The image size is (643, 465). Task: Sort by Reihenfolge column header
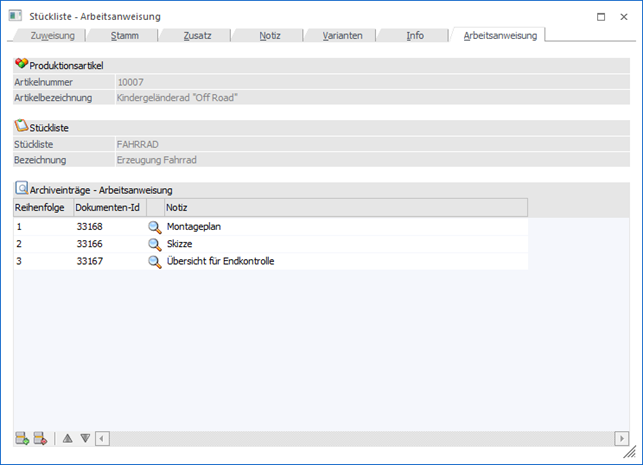[x=41, y=207]
